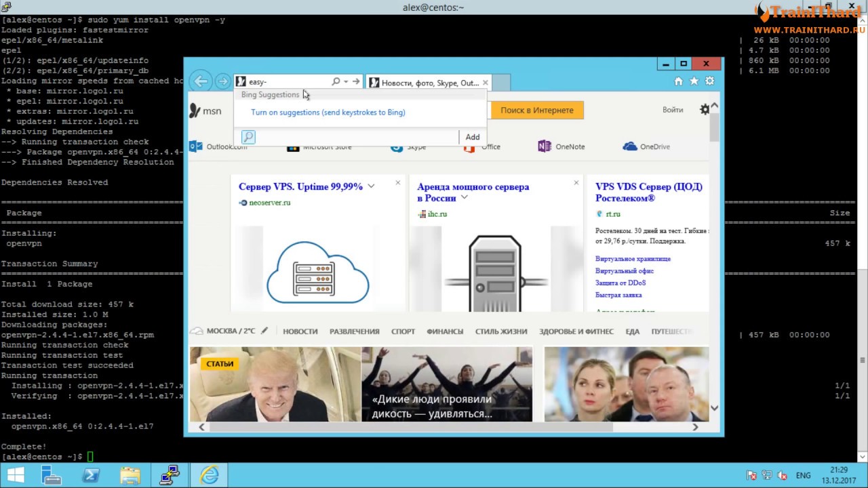Viewport: 868px width, 488px height.
Task: Open the ФИНАНСЫ menu item
Action: click(x=445, y=331)
